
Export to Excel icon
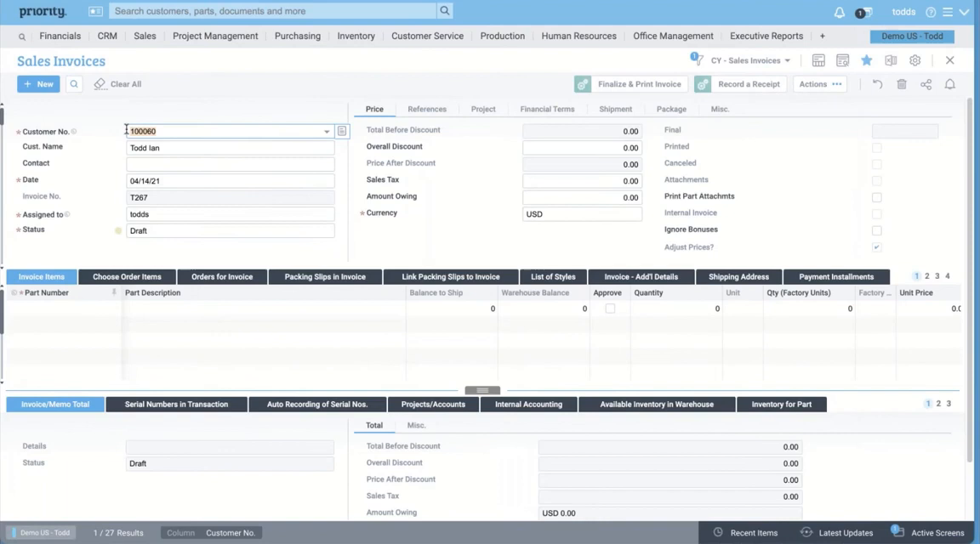(891, 60)
